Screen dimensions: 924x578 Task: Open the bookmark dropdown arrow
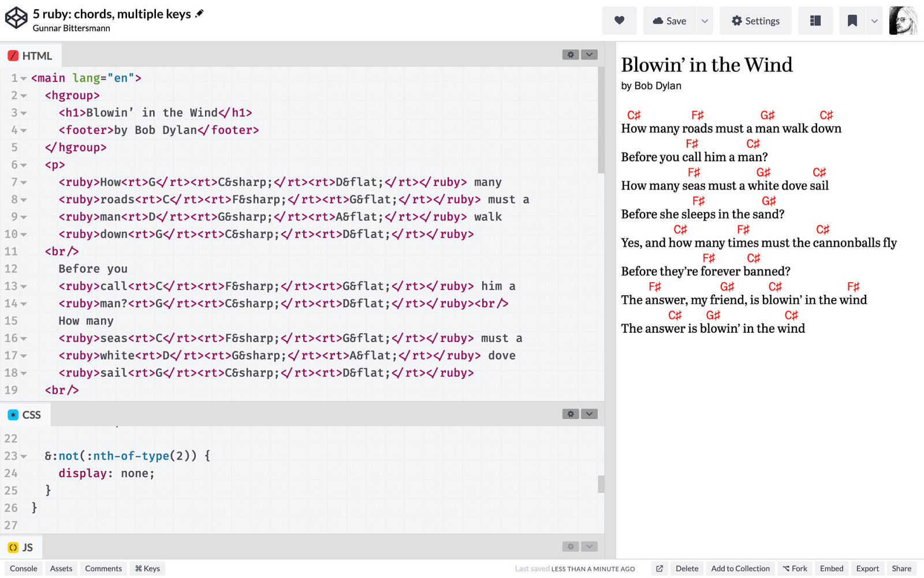[874, 21]
